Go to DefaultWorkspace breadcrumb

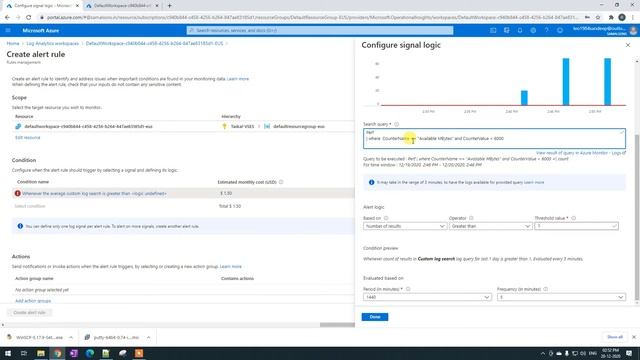154,43
